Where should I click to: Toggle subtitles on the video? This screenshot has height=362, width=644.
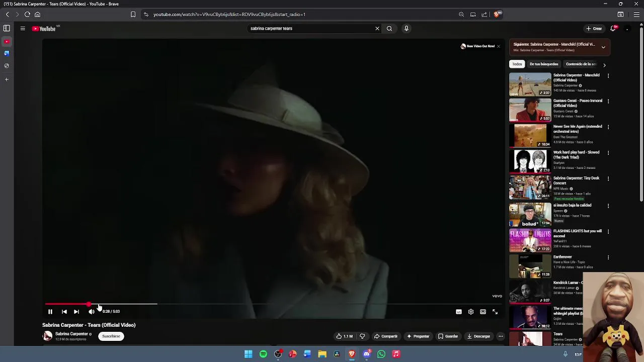click(x=459, y=312)
